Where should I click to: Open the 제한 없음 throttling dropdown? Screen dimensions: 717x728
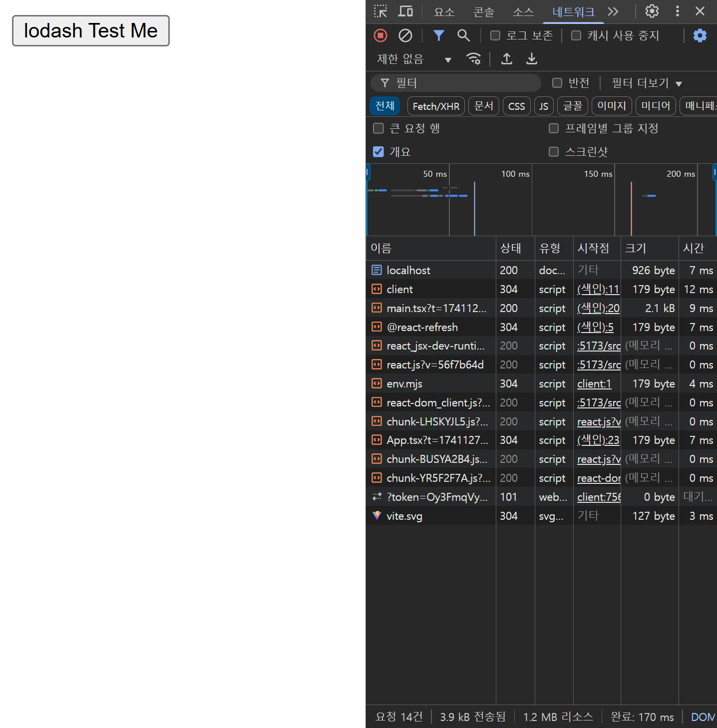[x=414, y=59]
